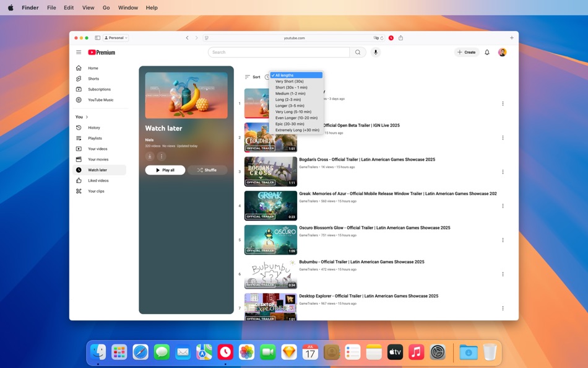Screen dimensions: 588x368
Task: Open the View menu
Action: pos(88,7)
